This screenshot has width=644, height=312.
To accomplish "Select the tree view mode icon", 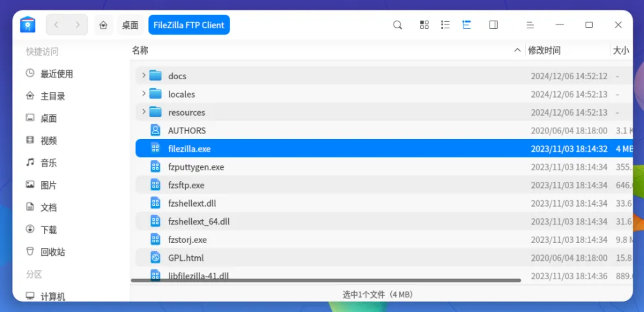I will click(467, 25).
